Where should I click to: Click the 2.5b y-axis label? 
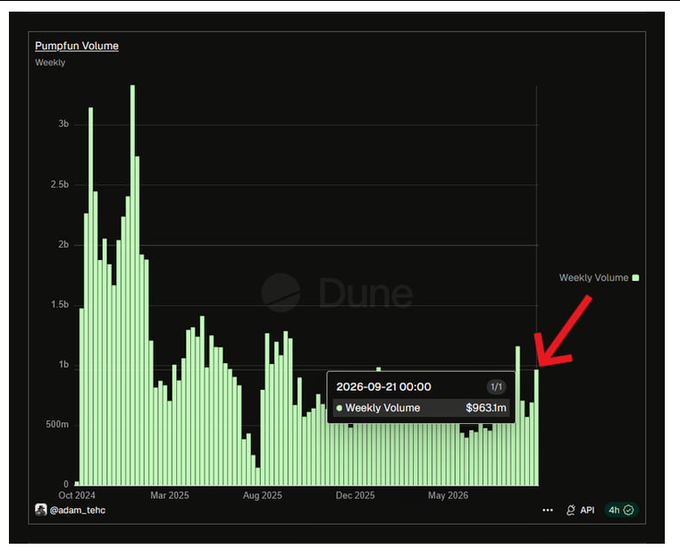[x=60, y=184]
